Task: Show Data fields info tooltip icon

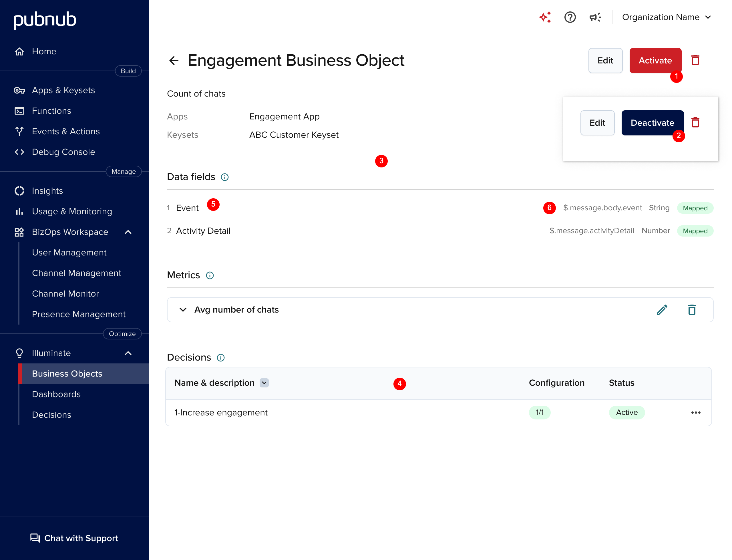Action: tap(224, 177)
